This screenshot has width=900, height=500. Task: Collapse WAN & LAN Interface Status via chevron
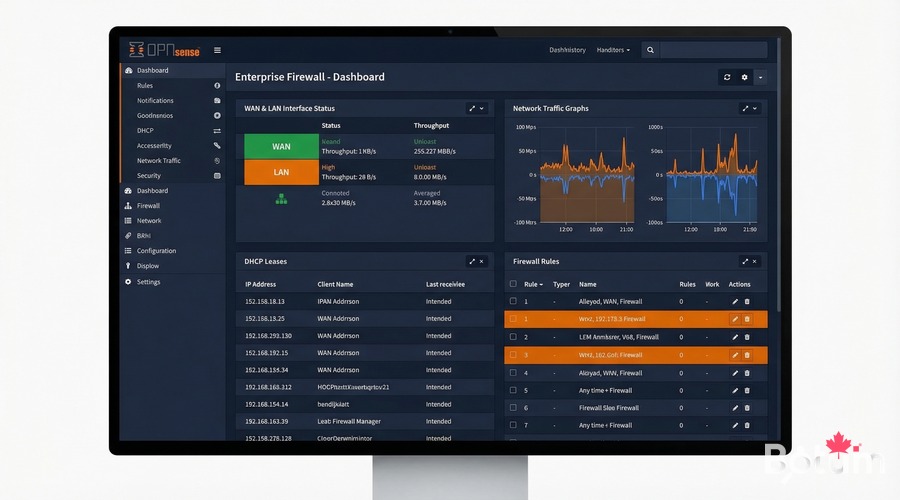(x=482, y=108)
